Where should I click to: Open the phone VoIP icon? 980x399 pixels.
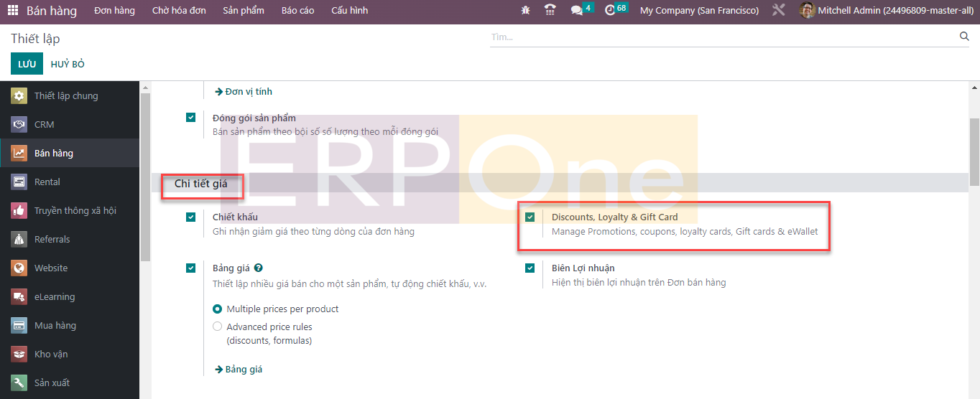(x=550, y=11)
